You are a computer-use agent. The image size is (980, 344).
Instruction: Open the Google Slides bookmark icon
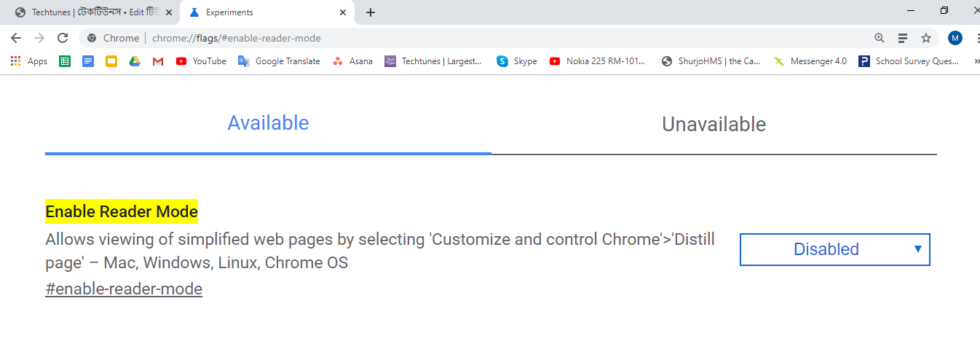point(111,61)
